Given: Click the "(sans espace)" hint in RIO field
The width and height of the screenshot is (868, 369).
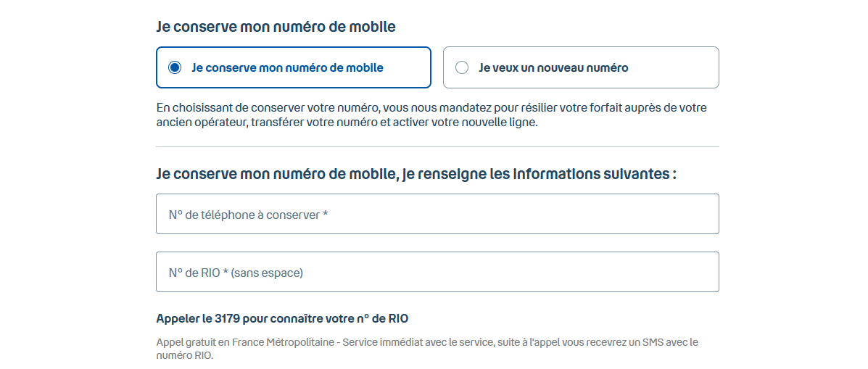Looking at the screenshot, I should tap(268, 273).
